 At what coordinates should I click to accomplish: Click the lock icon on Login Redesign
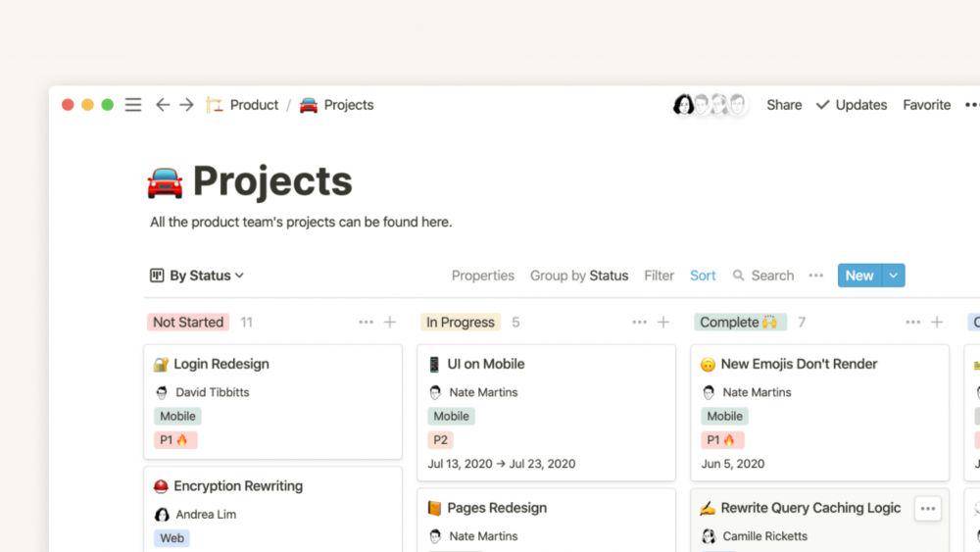click(x=162, y=365)
